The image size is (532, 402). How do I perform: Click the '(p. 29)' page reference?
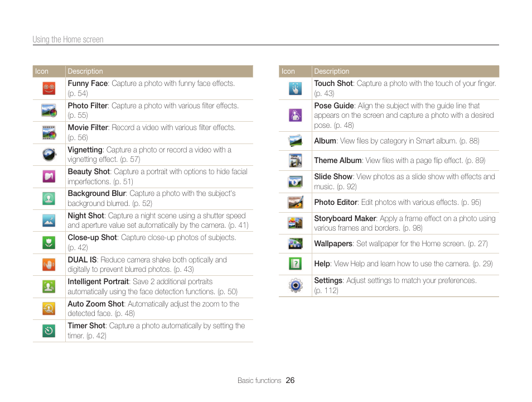click(482, 264)
